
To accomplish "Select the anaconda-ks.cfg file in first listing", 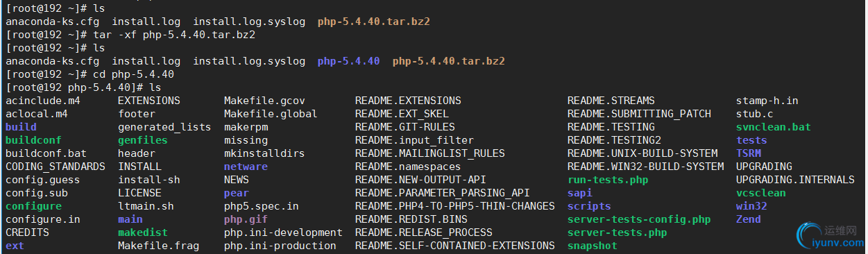I will (52, 22).
